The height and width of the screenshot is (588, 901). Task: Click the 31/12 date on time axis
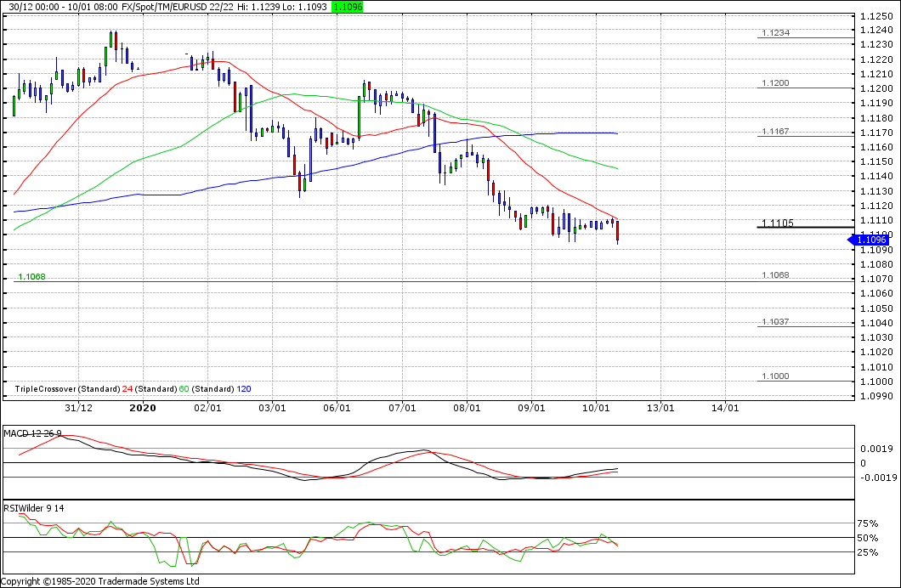coord(78,408)
